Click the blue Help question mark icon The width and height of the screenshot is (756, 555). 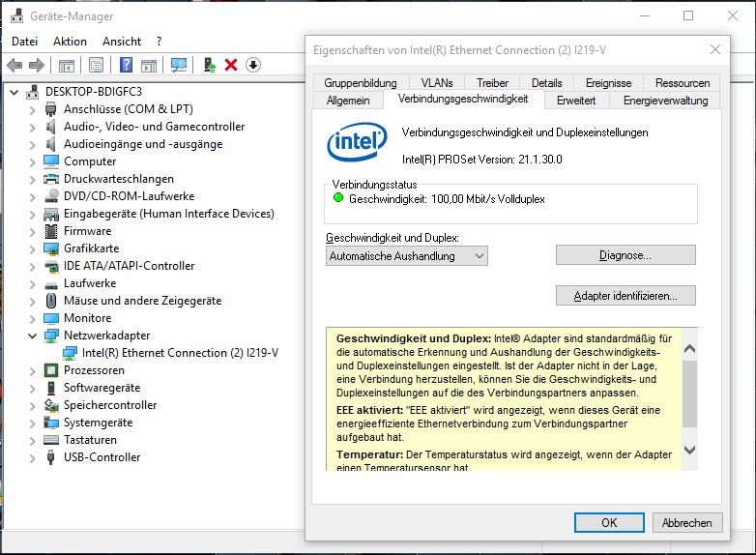coord(125,65)
